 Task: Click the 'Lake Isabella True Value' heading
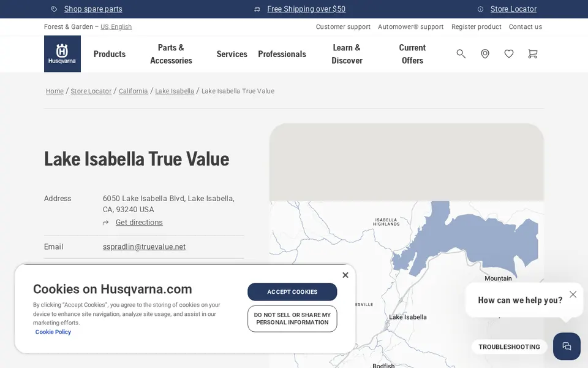137,159
